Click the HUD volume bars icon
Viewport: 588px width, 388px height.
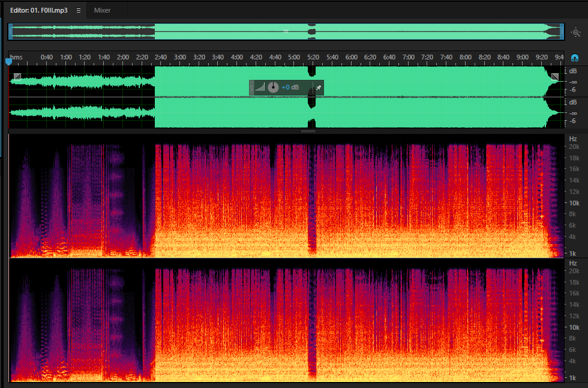(260, 87)
